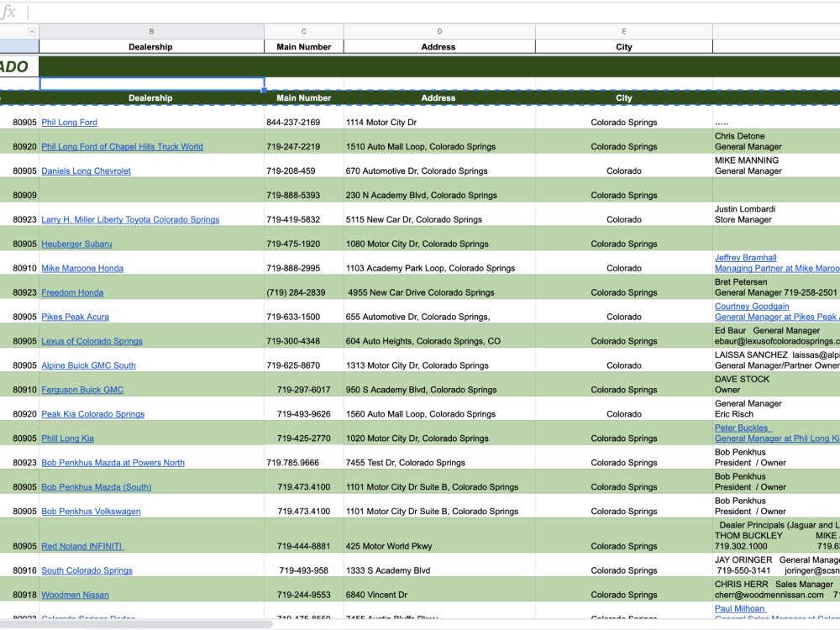Open the Woodmen Nissan link
Screen dimensions: 840x630
[x=75, y=595]
